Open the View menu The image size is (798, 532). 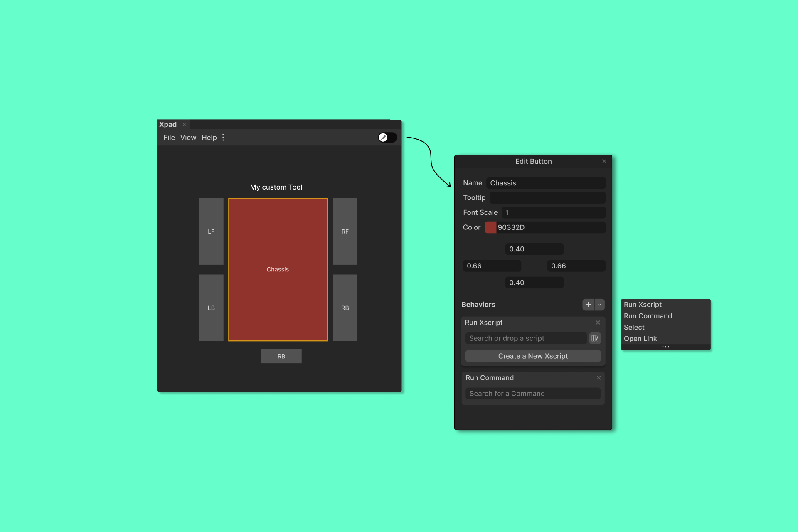tap(188, 138)
